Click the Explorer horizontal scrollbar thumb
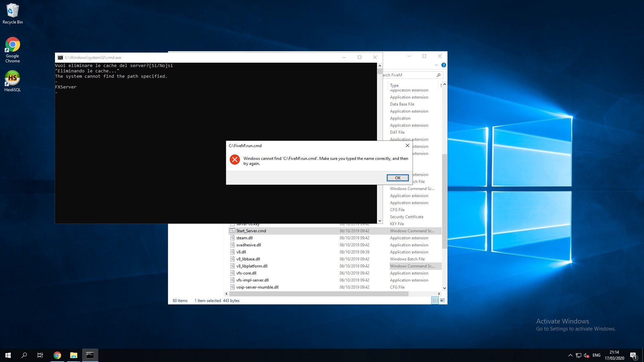 318,294
